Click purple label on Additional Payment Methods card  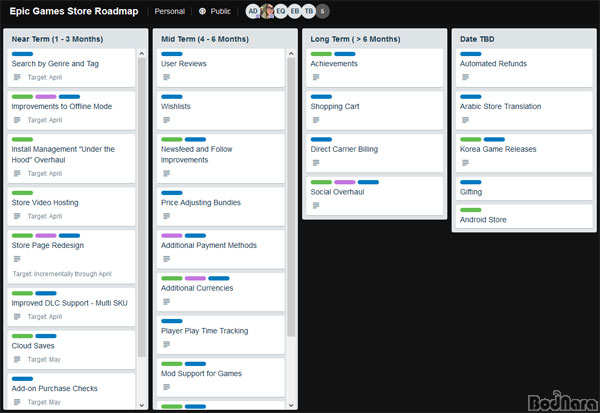[172, 236]
